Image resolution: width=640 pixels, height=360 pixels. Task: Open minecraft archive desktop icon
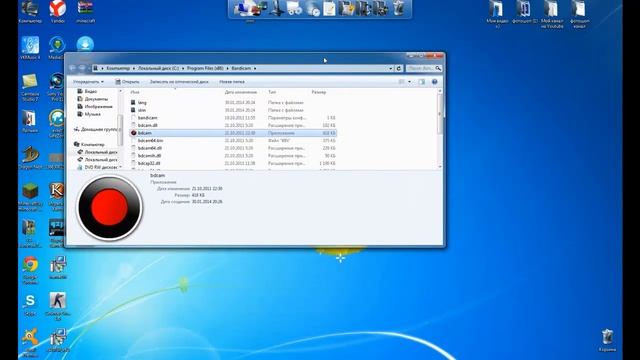tap(85, 12)
